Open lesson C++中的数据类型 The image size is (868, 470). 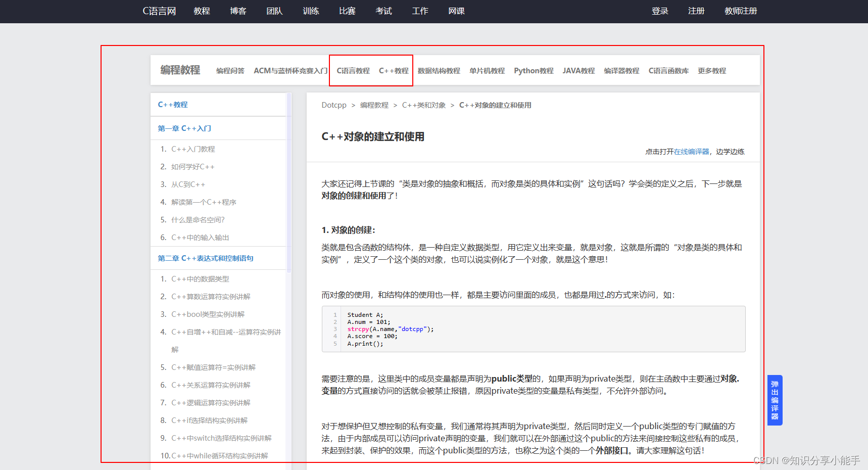point(200,279)
